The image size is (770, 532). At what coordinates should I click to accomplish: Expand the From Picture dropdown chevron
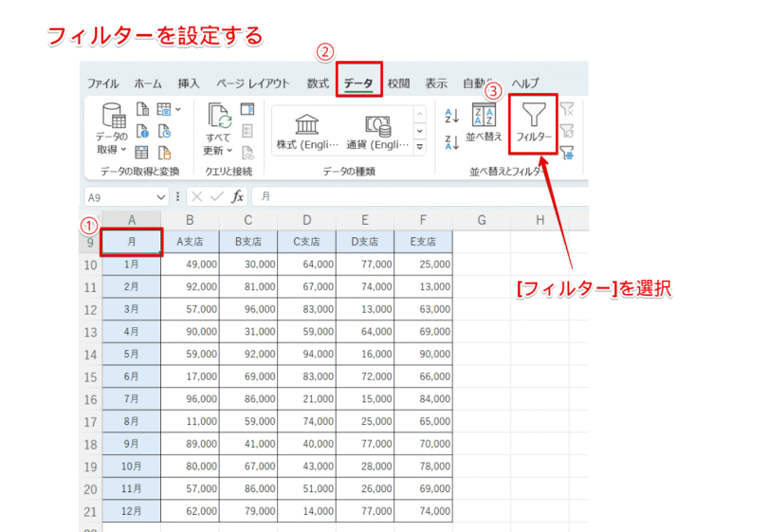pos(177,109)
